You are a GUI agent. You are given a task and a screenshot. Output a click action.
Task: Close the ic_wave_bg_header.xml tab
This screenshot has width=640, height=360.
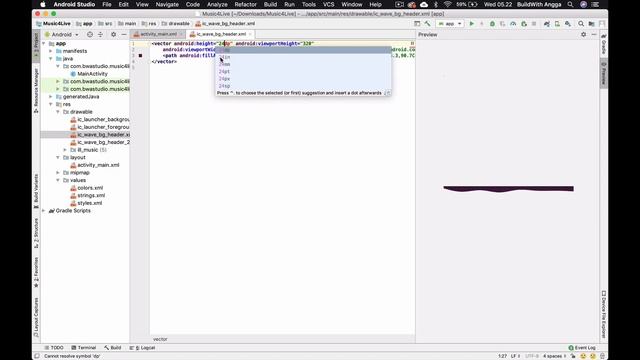(250, 34)
